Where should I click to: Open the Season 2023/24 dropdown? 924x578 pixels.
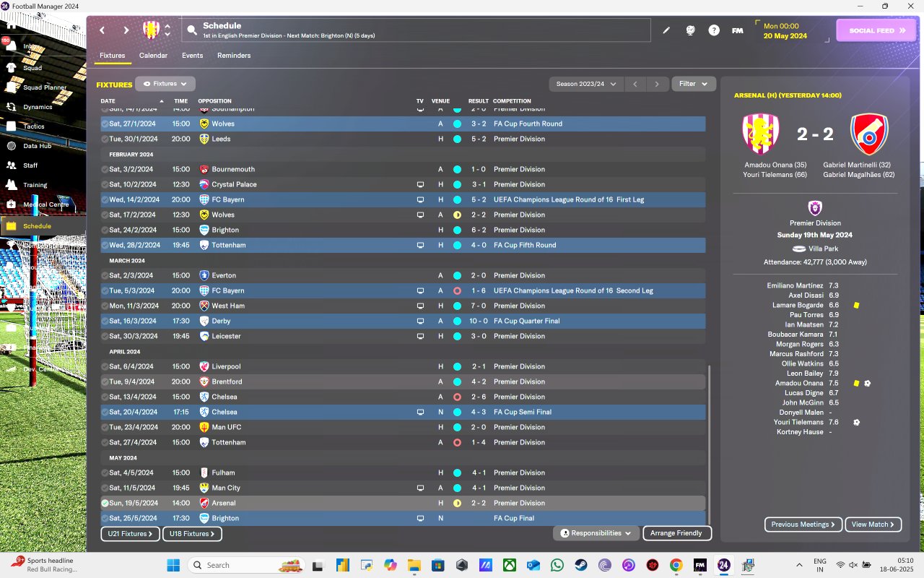coord(586,84)
